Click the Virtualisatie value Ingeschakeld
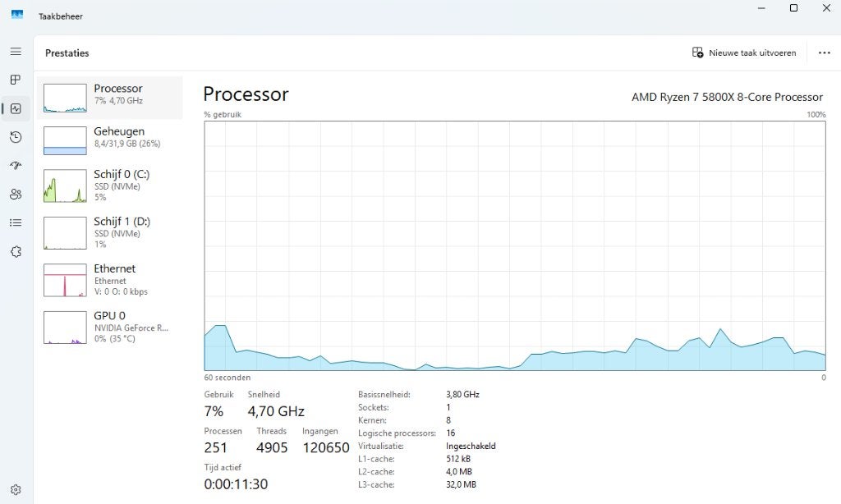841x504 pixels. (471, 446)
